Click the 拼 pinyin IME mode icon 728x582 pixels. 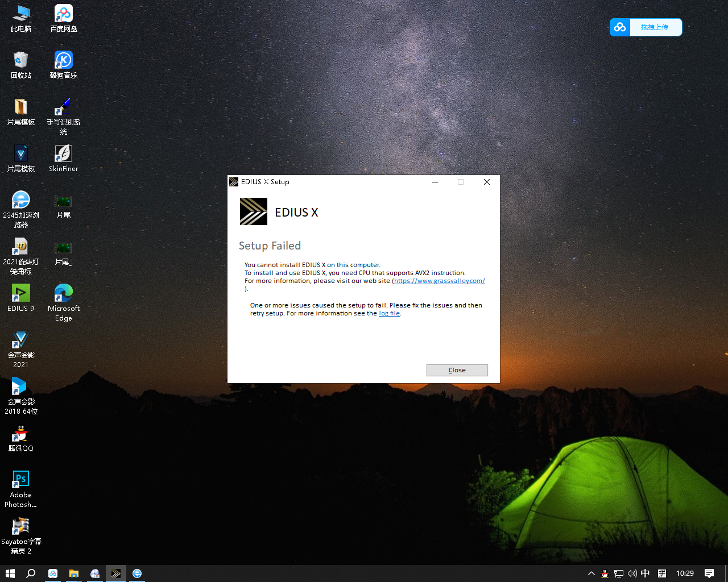662,573
